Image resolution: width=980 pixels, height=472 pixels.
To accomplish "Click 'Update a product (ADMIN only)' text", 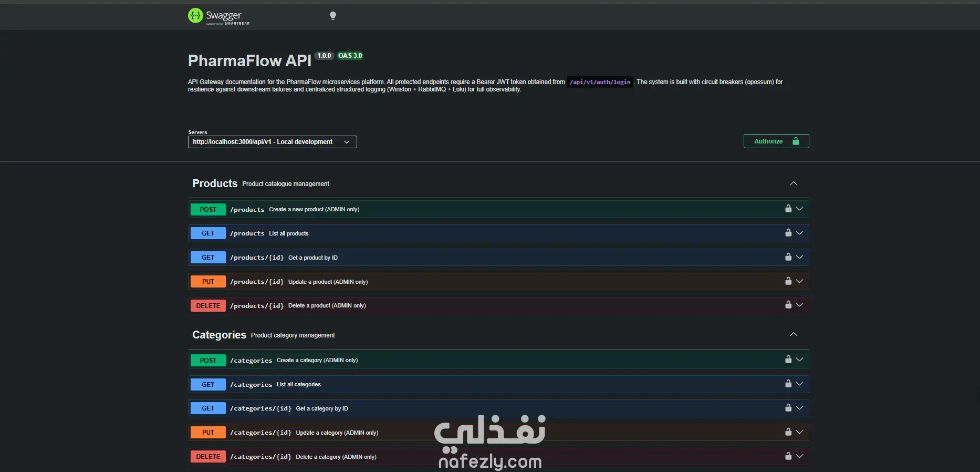I will pos(328,282).
